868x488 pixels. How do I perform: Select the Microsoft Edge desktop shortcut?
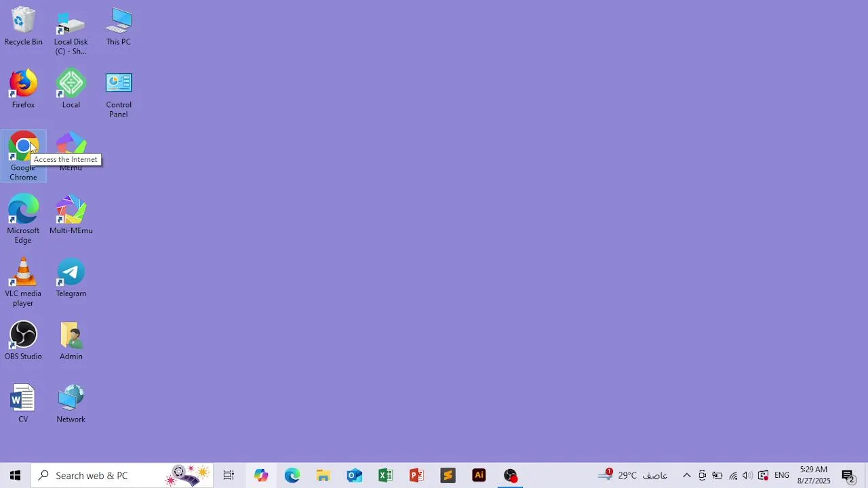[x=23, y=219]
